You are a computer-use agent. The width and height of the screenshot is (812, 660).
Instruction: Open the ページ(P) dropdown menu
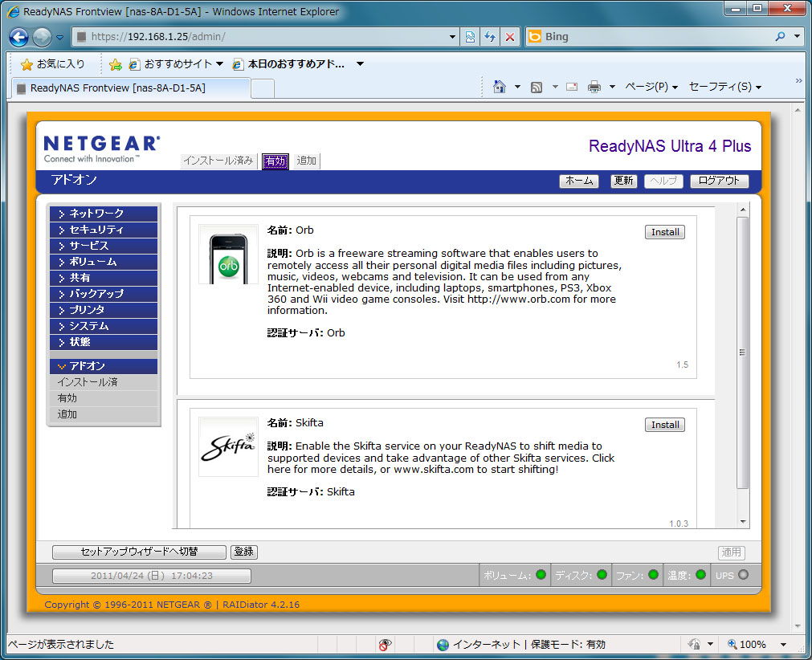651,87
